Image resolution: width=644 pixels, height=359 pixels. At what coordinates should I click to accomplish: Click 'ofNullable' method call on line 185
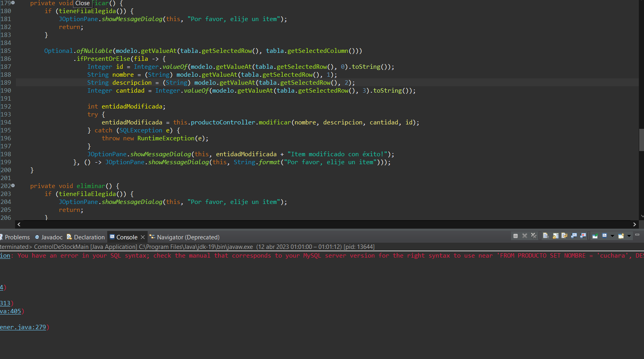[94, 51]
